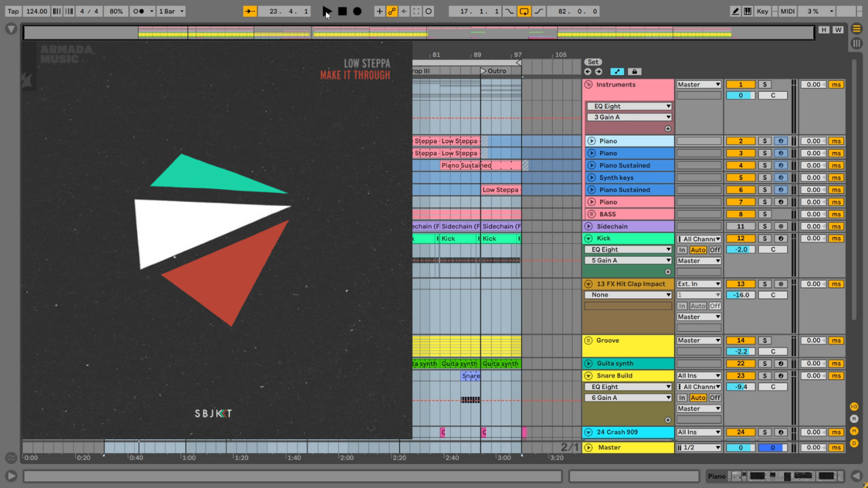Click the 4 / 4 time signature field

tap(90, 12)
